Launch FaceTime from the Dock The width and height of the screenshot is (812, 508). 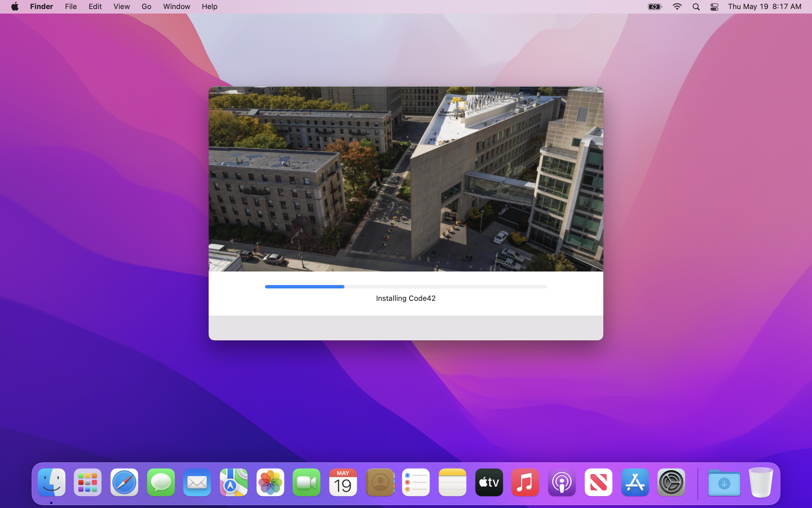click(x=306, y=482)
